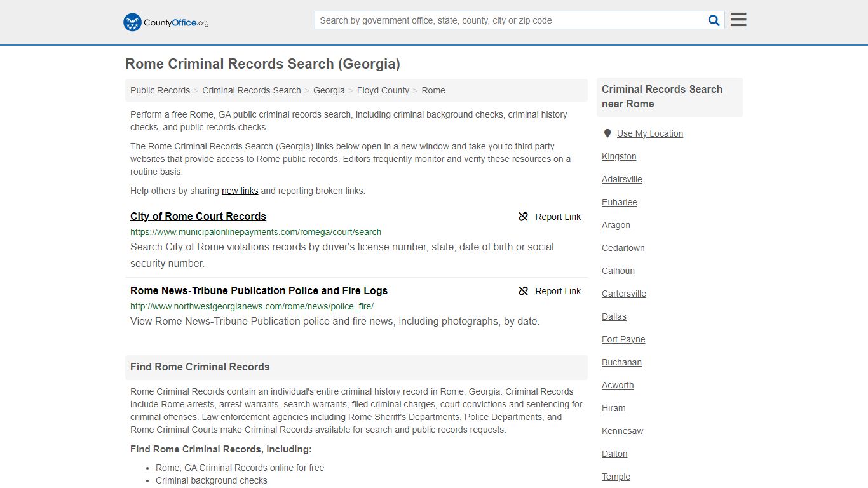Click broken-link icon for Rome News-Tribune logs
This screenshot has height=488, width=868.
524,291
